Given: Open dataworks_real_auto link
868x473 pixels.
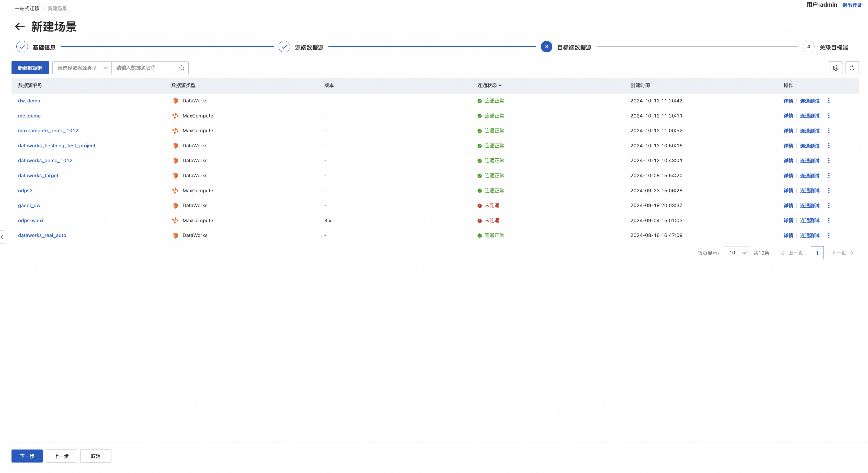Looking at the screenshot, I should pyautogui.click(x=42, y=235).
